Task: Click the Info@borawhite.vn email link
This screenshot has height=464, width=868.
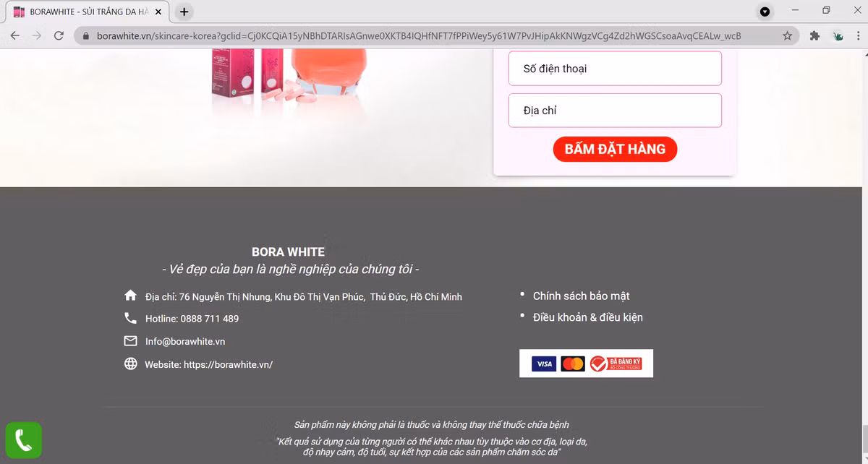Action: pyautogui.click(x=185, y=341)
